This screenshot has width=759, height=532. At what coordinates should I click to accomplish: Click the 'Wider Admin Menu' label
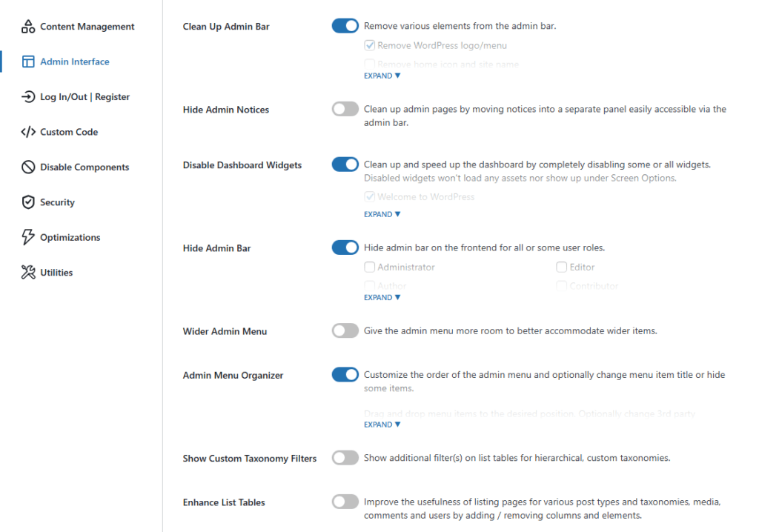pyautogui.click(x=225, y=332)
